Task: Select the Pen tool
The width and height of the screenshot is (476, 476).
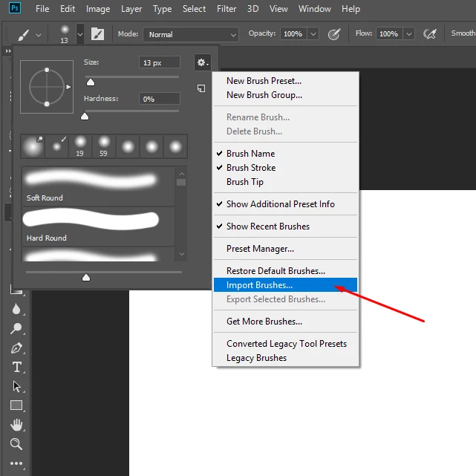Action: pos(16,348)
